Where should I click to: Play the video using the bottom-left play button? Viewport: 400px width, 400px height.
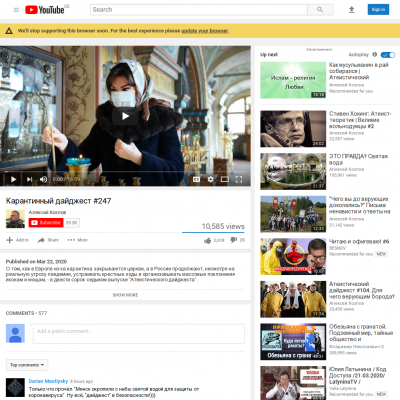pos(13,179)
